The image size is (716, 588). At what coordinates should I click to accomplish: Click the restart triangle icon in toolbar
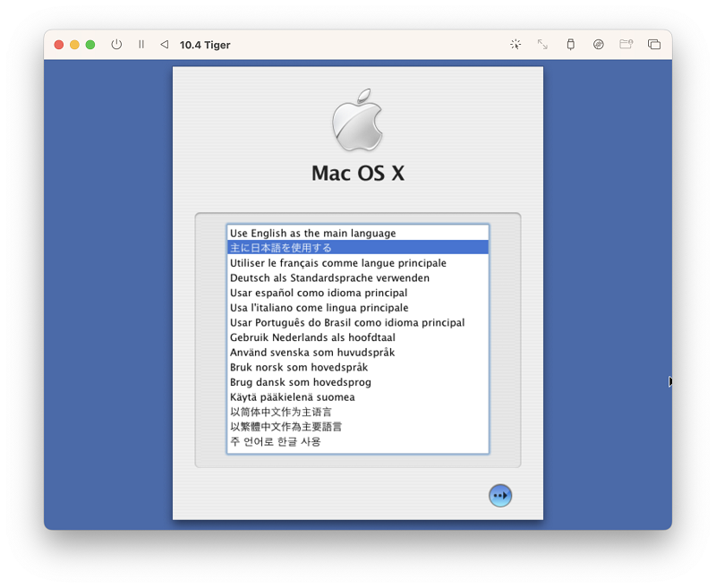click(165, 44)
